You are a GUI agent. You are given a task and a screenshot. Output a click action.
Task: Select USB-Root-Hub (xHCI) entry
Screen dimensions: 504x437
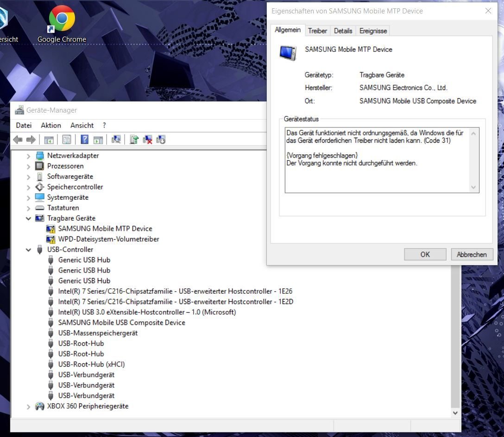[91, 364]
